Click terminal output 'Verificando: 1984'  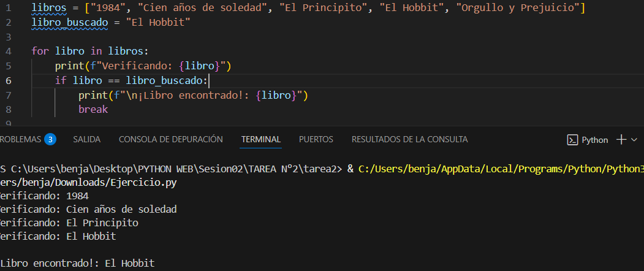click(x=44, y=196)
